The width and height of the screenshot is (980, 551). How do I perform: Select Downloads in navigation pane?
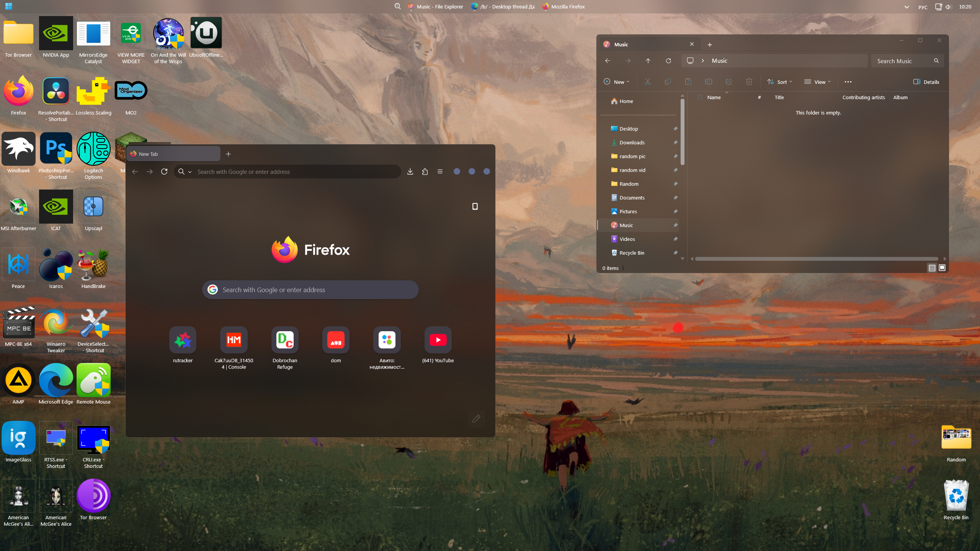pyautogui.click(x=632, y=142)
